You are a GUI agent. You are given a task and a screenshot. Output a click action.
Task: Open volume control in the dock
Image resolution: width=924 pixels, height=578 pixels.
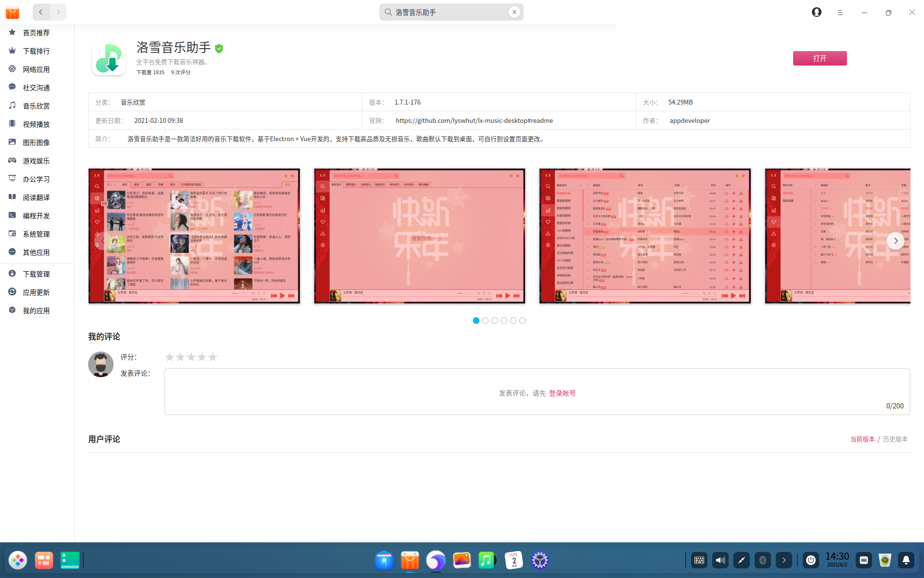coord(720,560)
